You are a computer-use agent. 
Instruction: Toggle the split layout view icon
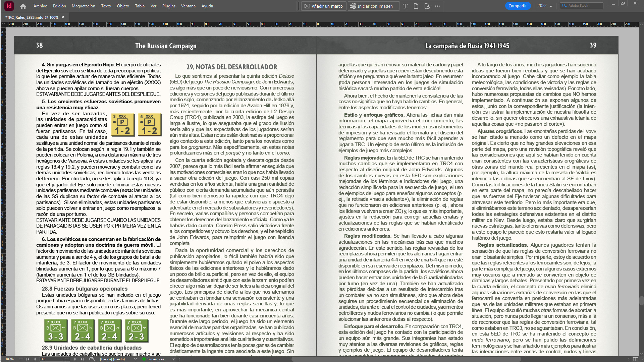[x=635, y=359]
